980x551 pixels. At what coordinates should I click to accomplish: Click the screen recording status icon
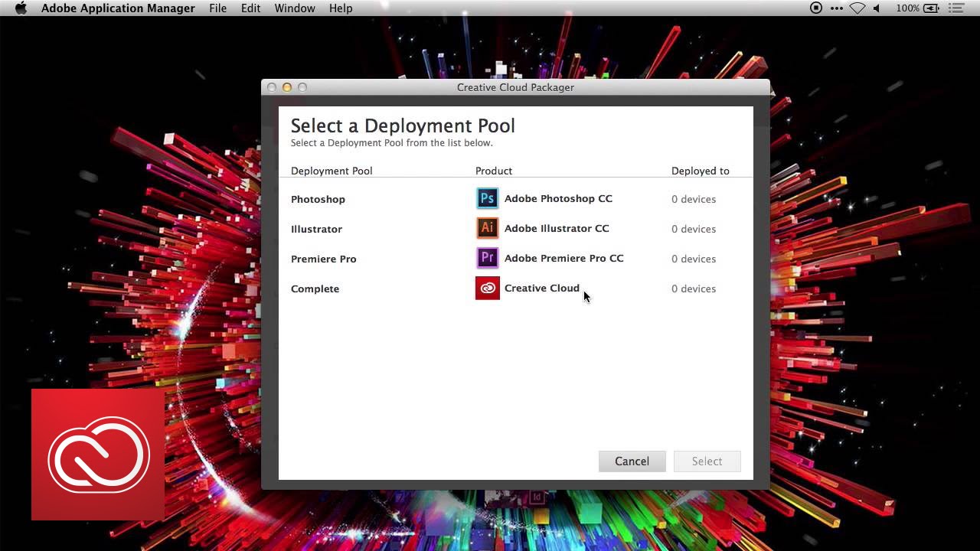pos(816,8)
